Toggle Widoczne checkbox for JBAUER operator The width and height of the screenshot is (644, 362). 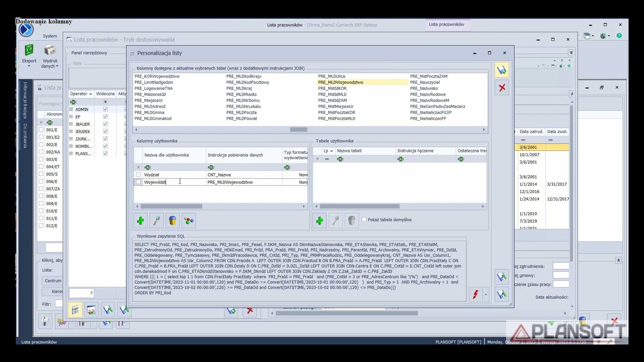pyautogui.click(x=105, y=124)
